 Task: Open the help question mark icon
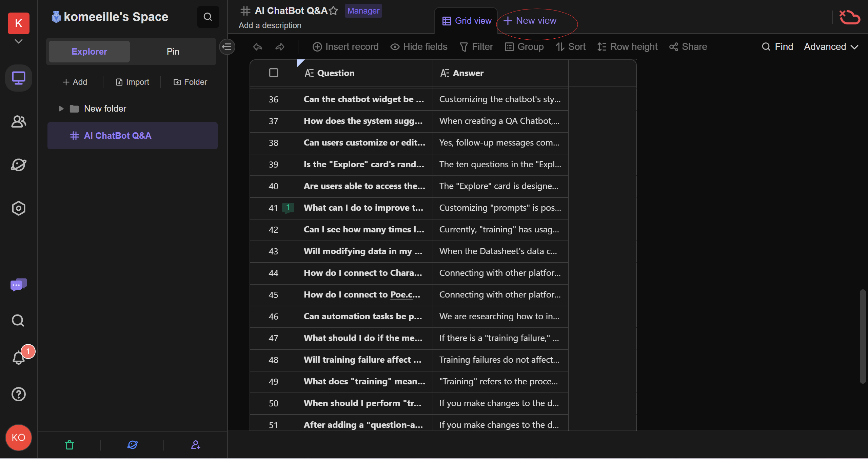click(x=19, y=394)
